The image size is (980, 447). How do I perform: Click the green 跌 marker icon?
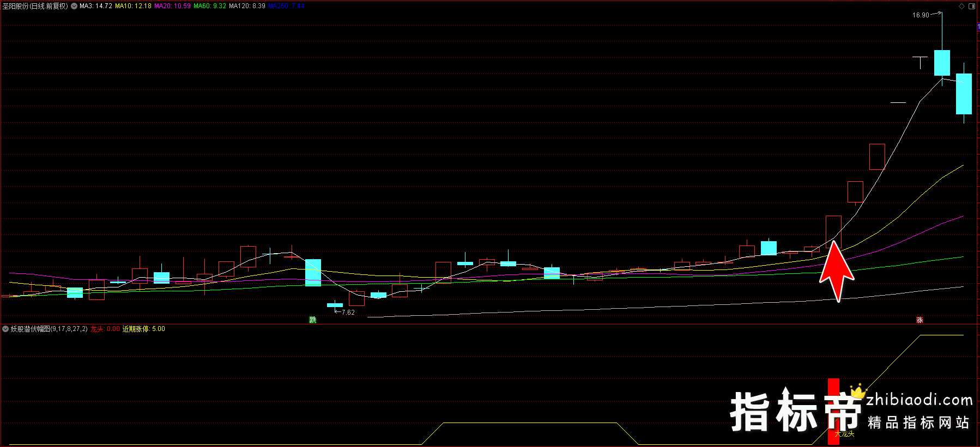pyautogui.click(x=313, y=320)
